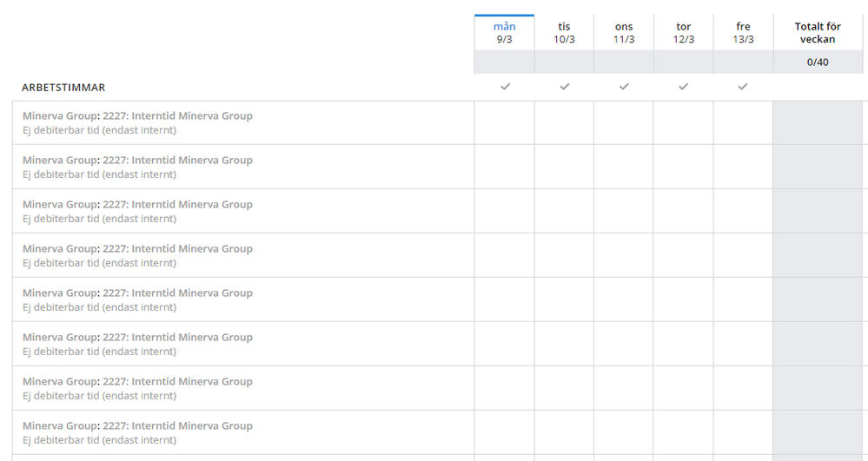Click the 0/40 weekly total value
Viewport: 868px width, 461px height.
click(818, 62)
